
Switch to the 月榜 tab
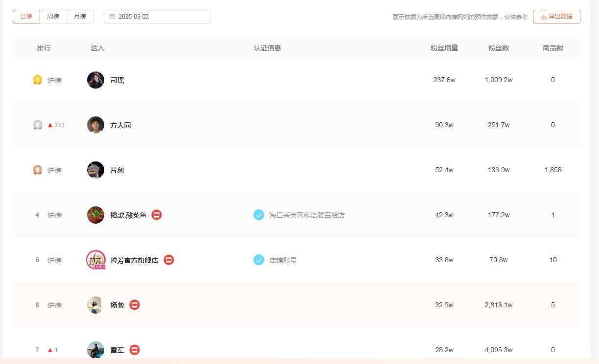point(79,16)
